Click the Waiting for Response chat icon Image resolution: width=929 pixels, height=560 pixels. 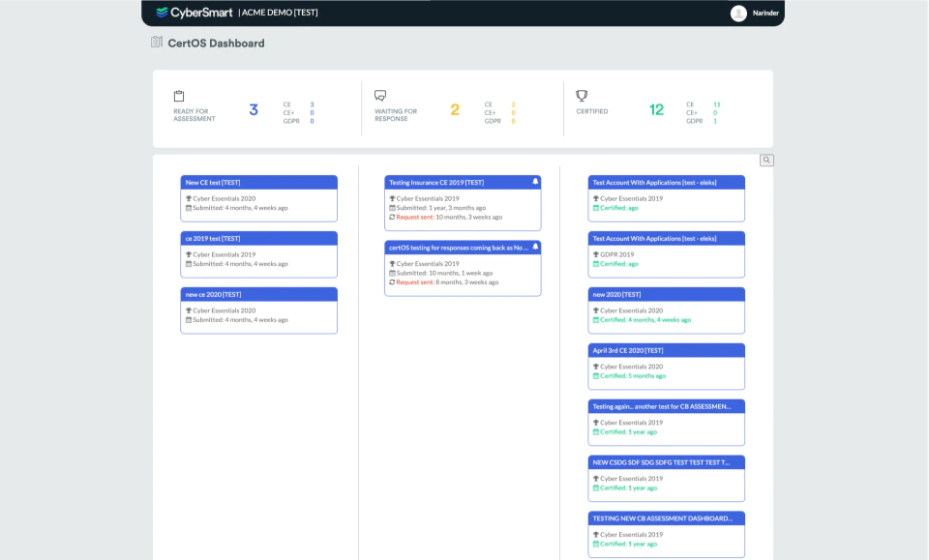coord(380,96)
